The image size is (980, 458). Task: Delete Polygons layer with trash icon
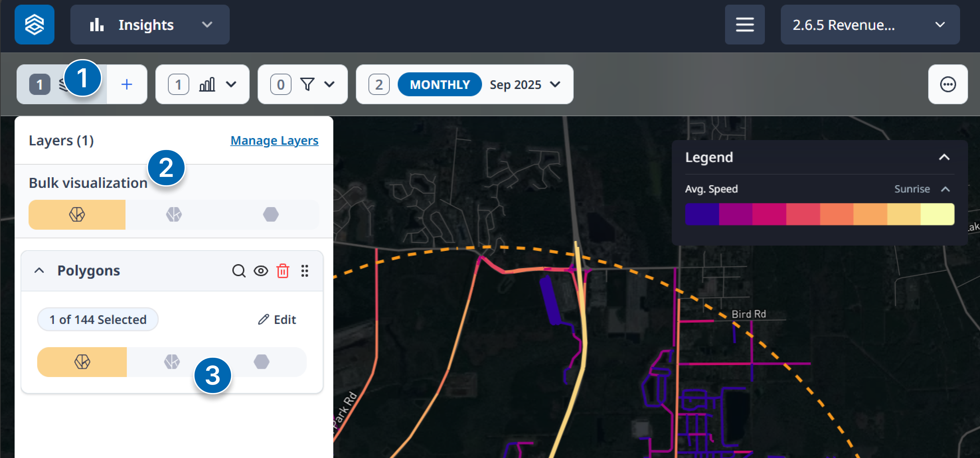(x=283, y=271)
